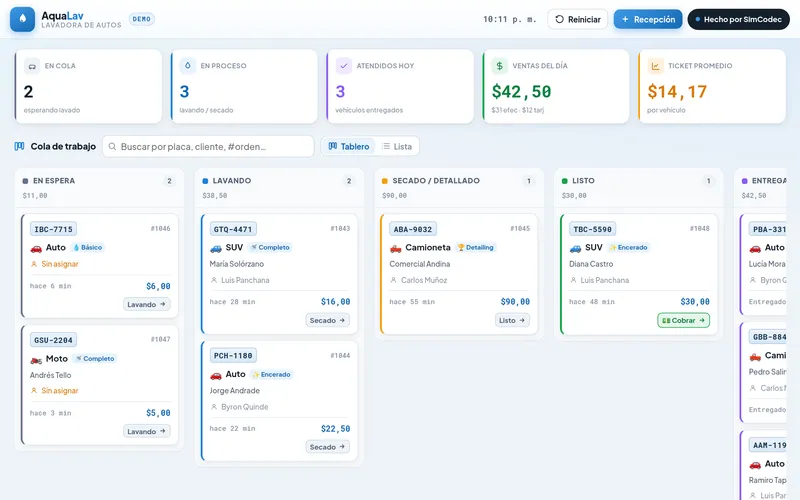
Task: Move PCH-1180 to Secado
Action: (328, 447)
